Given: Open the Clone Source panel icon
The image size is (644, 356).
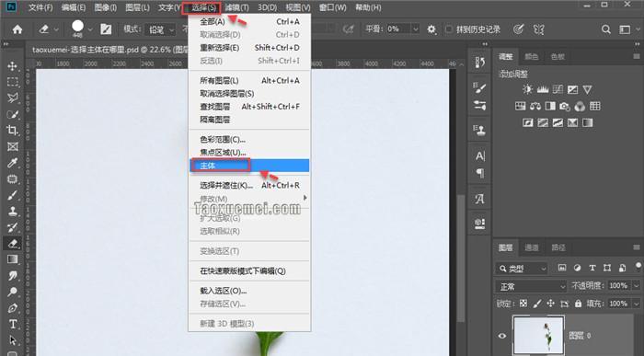Looking at the screenshot, I should pos(479,130).
